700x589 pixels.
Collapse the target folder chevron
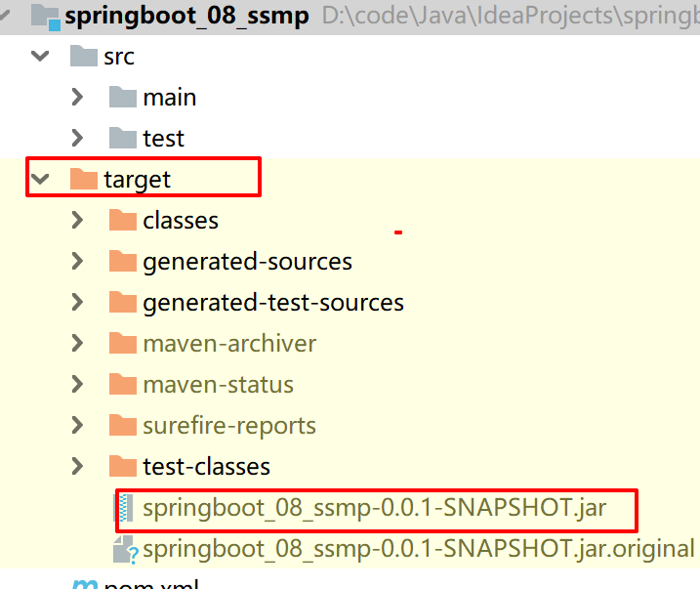tap(40, 180)
